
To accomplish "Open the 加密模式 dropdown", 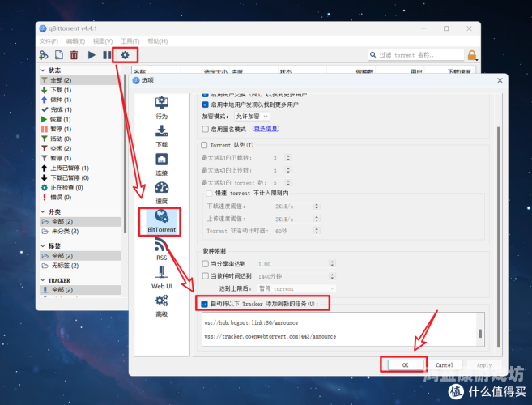I will [x=253, y=117].
